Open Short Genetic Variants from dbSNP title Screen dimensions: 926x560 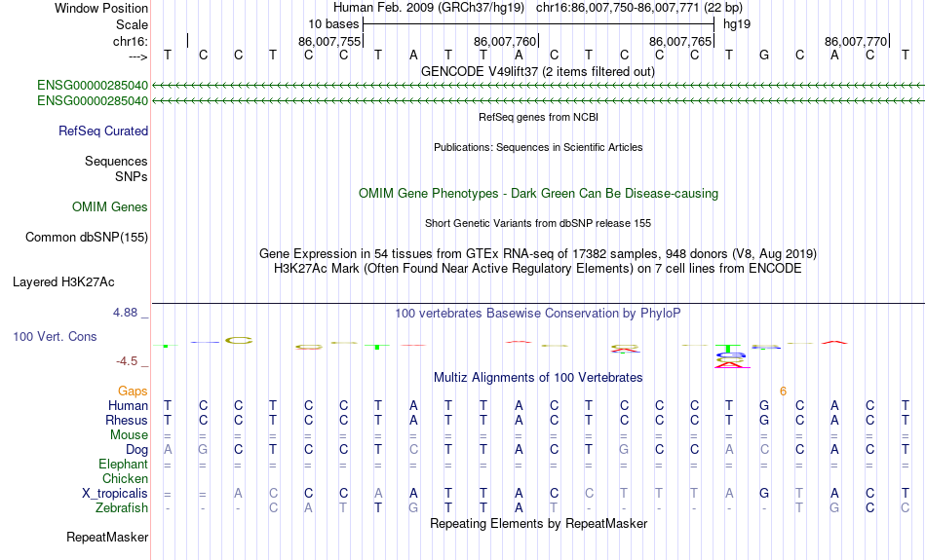point(538,223)
